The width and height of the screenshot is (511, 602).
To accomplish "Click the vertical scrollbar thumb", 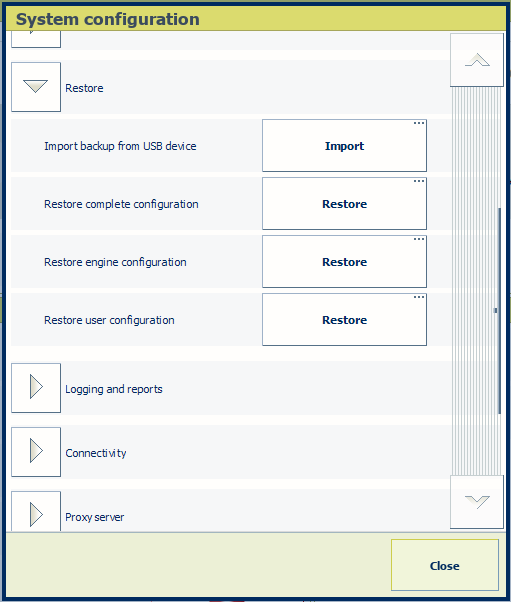I will 499,311.
